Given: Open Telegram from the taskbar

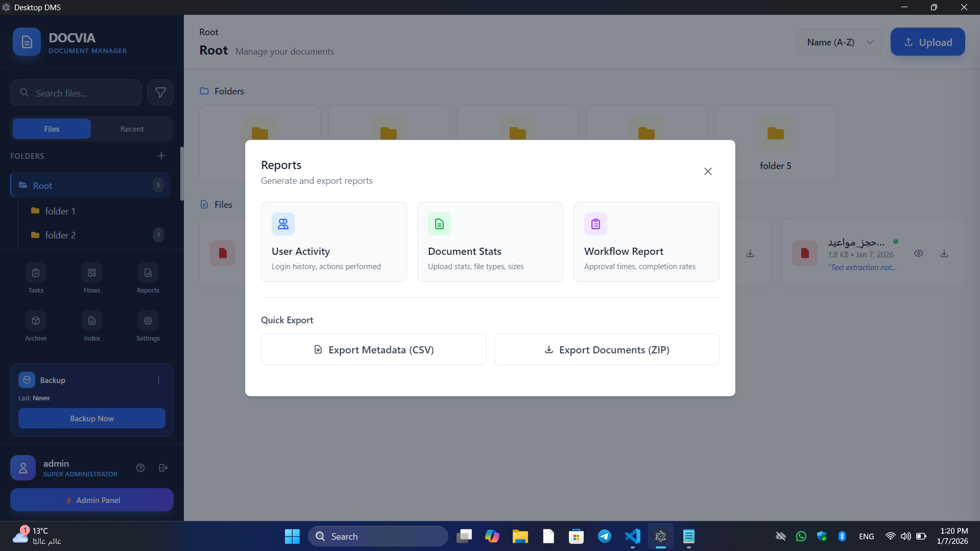Looking at the screenshot, I should point(605,536).
